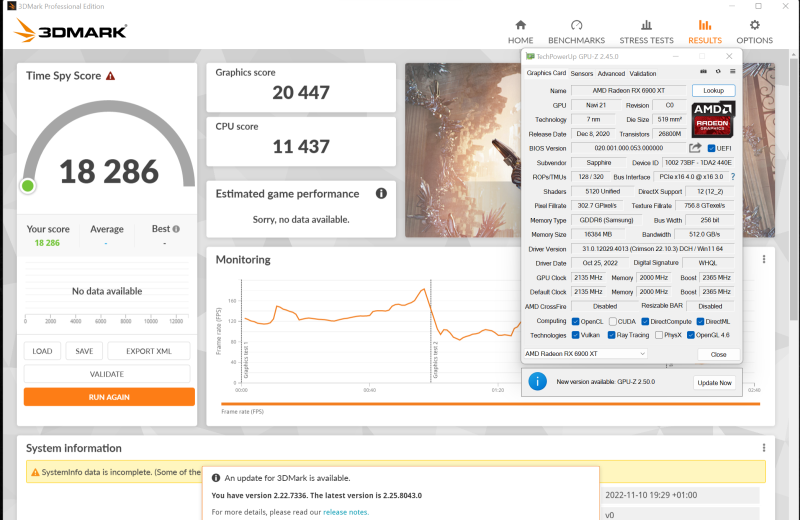Click the GPU-Z screenshot camera icon
The image size is (800, 520).
coord(703,73)
